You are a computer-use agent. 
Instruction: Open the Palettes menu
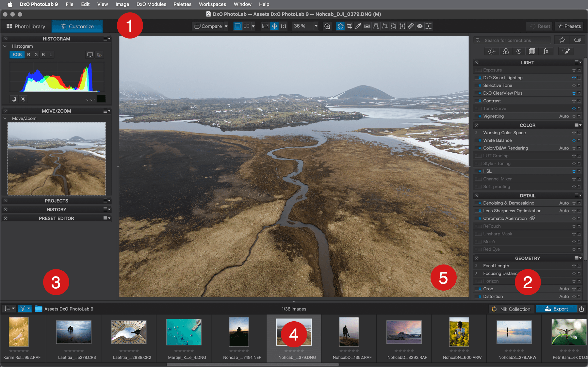pyautogui.click(x=182, y=4)
